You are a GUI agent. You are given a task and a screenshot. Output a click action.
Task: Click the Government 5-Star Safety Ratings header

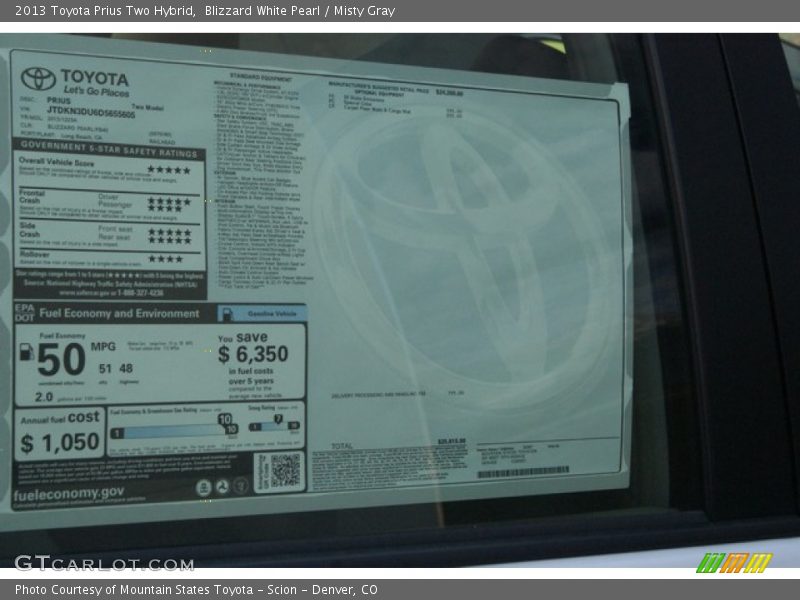tap(107, 144)
